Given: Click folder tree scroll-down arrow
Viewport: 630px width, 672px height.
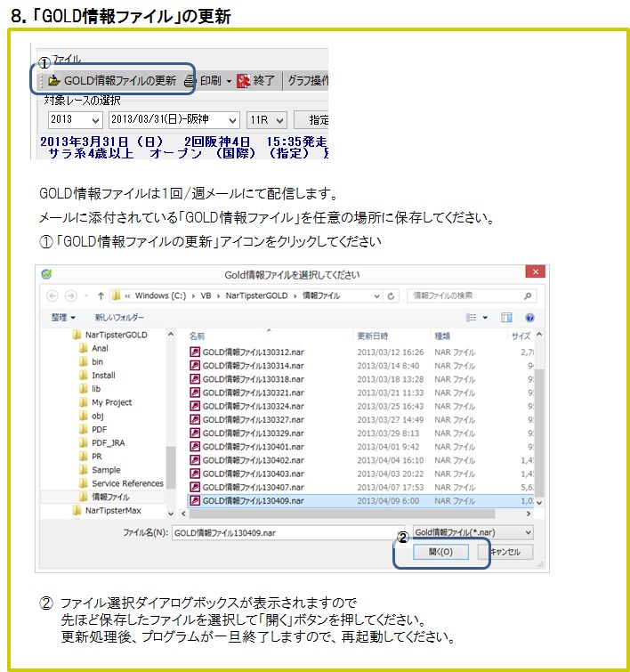Looking at the screenshot, I should click(171, 513).
